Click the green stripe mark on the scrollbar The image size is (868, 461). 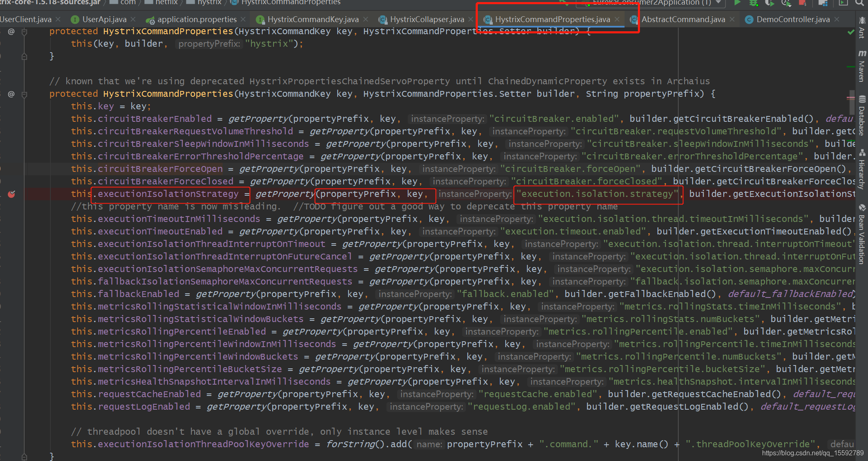click(850, 67)
